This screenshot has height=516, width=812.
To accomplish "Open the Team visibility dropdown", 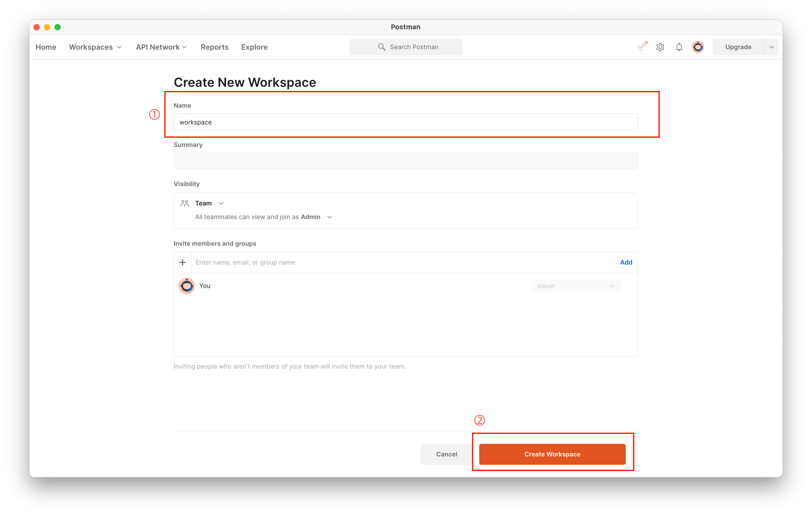I will 209,203.
